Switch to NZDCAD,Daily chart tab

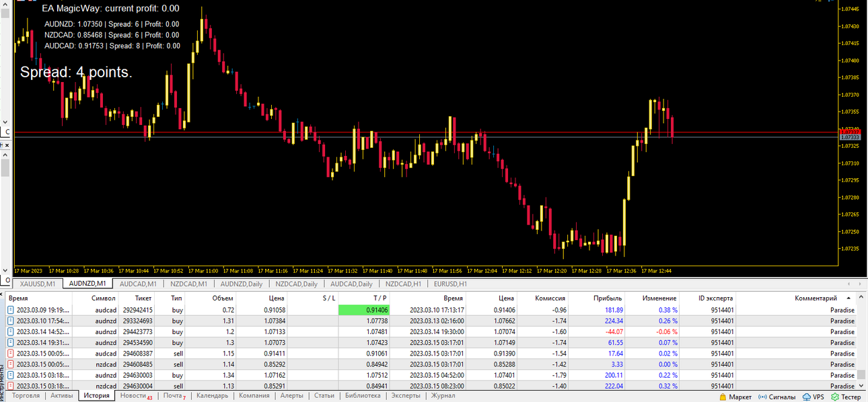click(x=296, y=284)
